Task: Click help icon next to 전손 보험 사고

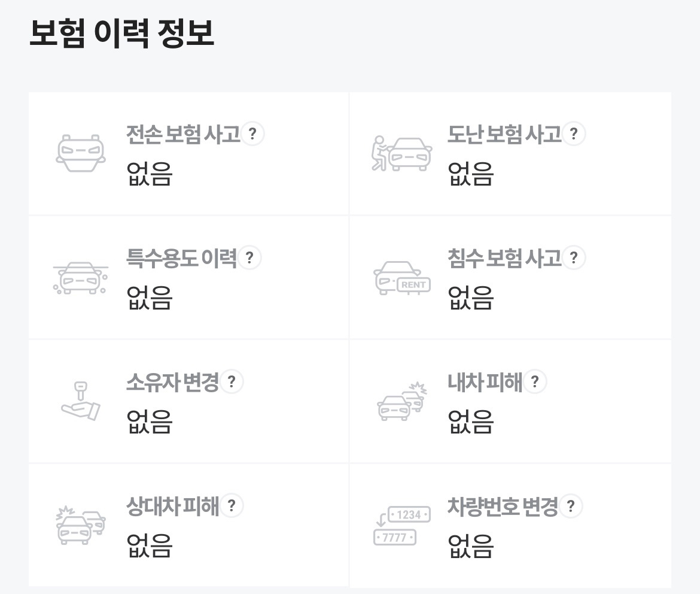Action: (252, 134)
